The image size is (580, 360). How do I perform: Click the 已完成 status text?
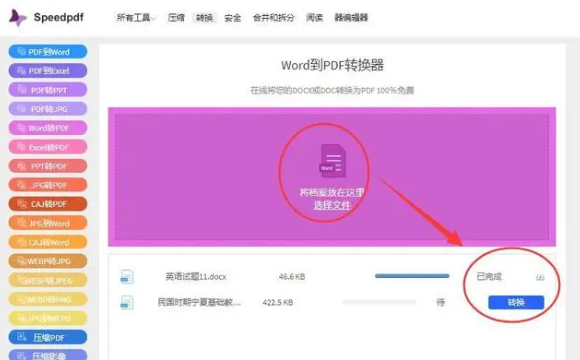(489, 276)
